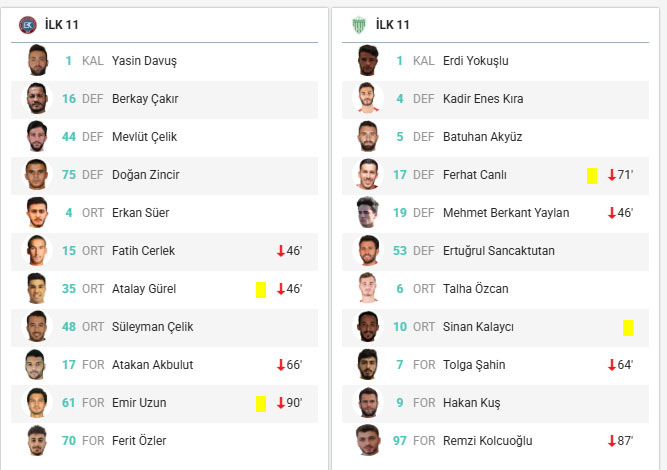Click Tolga Şahin's substitution arrow icon
Screen dimensions: 667x470
612,365
